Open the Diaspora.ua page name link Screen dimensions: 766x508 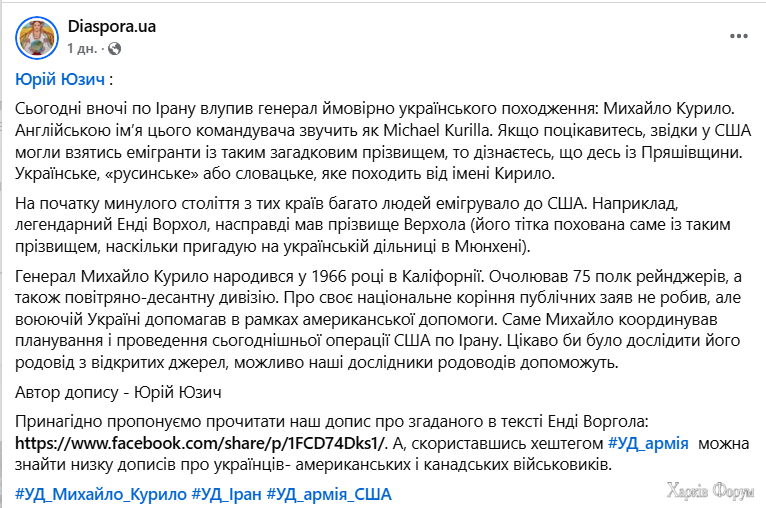pyautogui.click(x=111, y=26)
